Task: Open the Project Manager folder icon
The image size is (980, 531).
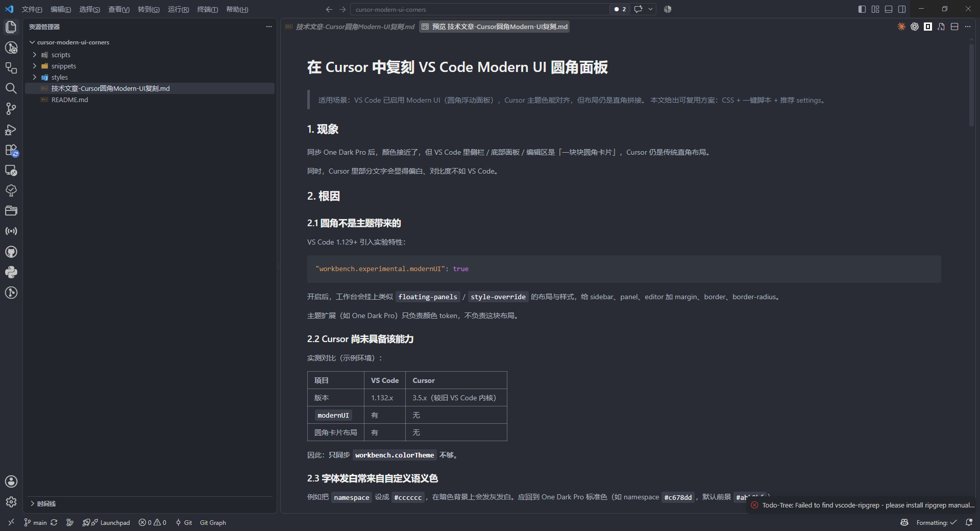Action: (11, 211)
